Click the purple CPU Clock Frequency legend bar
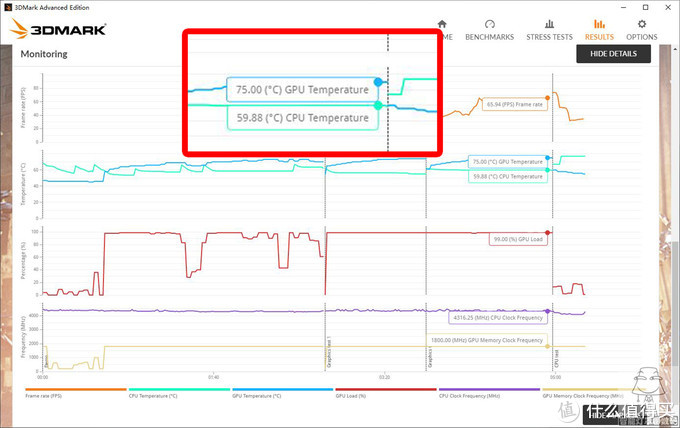The image size is (680, 428). click(x=489, y=389)
